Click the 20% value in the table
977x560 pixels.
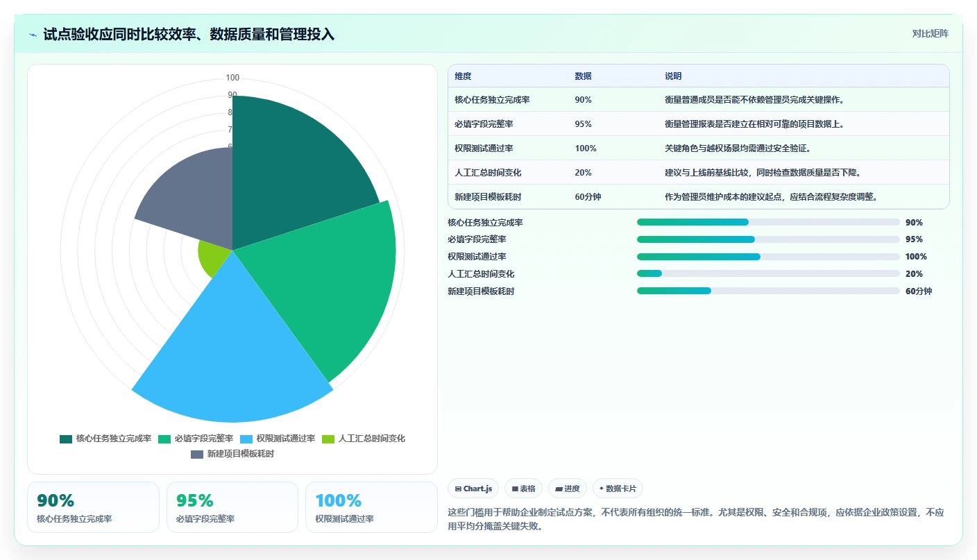click(x=583, y=173)
